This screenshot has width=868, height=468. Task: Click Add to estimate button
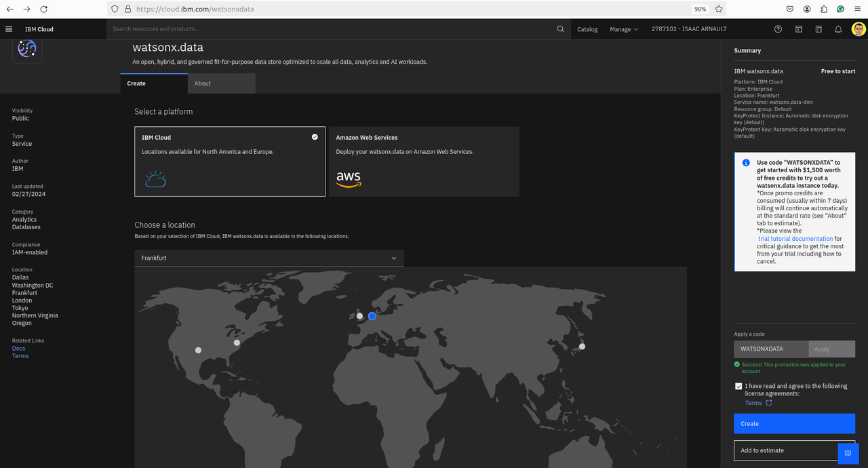pyautogui.click(x=785, y=450)
